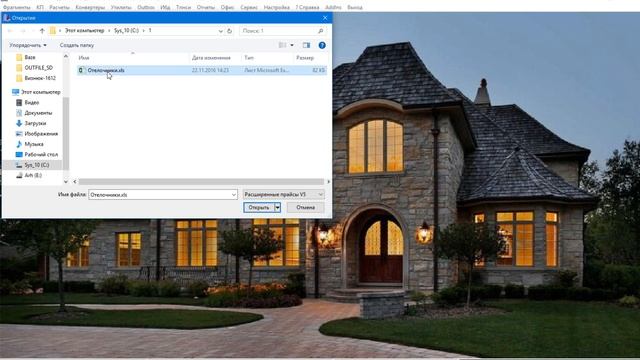Open the Отчеты menu
Screen dimensions: 640x360
click(x=205, y=7)
